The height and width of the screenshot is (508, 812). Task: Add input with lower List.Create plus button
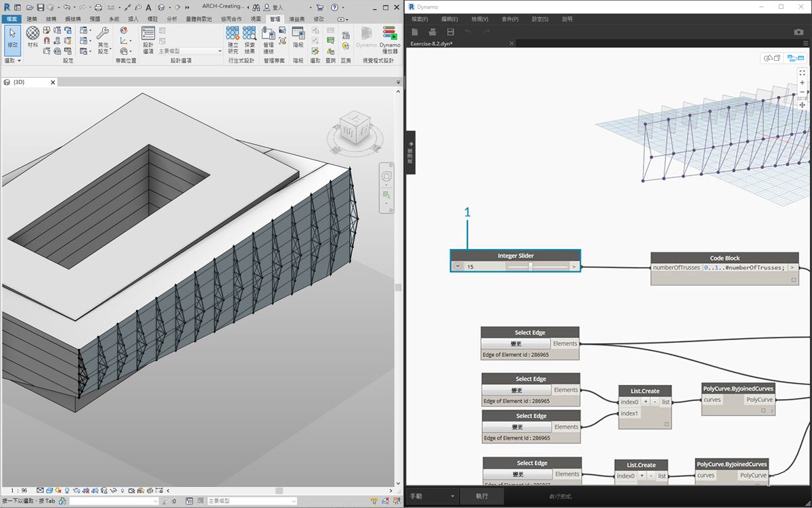tap(641, 476)
